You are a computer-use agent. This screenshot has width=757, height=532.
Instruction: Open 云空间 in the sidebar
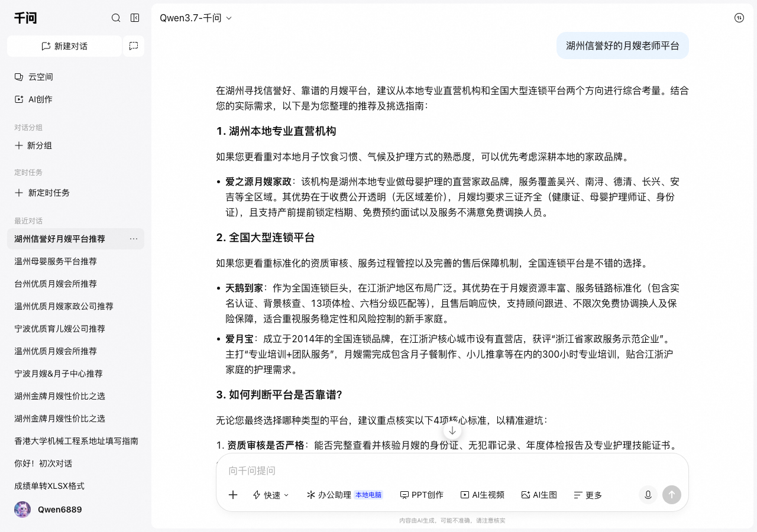pyautogui.click(x=76, y=77)
